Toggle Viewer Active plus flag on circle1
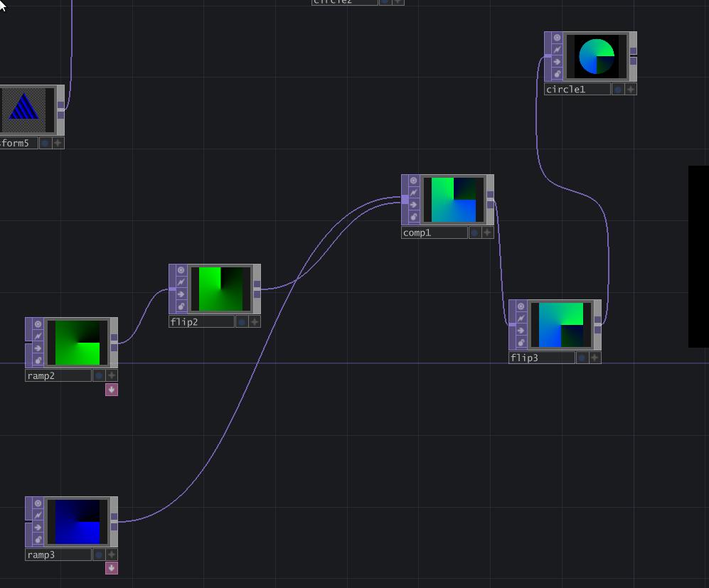The image size is (709, 588). (631, 90)
